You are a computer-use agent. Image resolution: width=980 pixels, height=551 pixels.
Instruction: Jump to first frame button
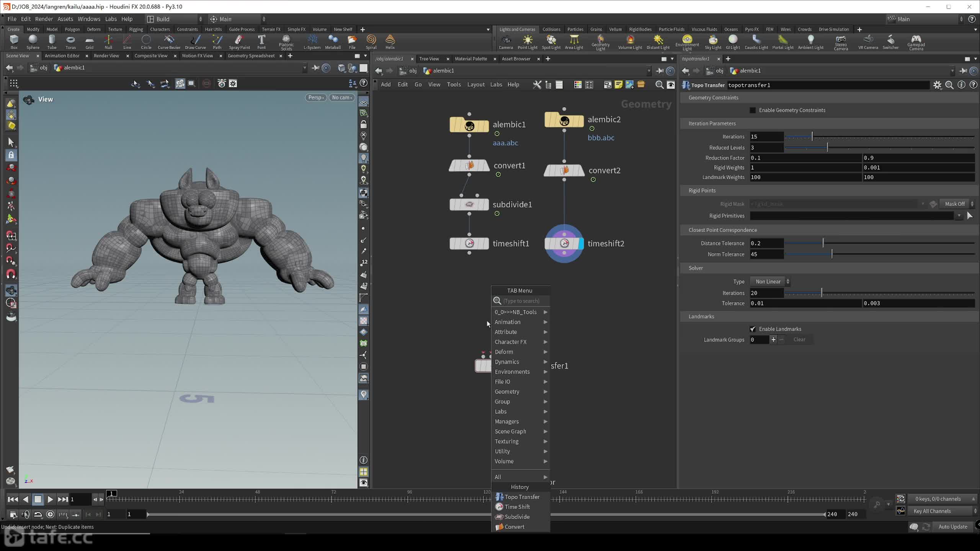13,499
